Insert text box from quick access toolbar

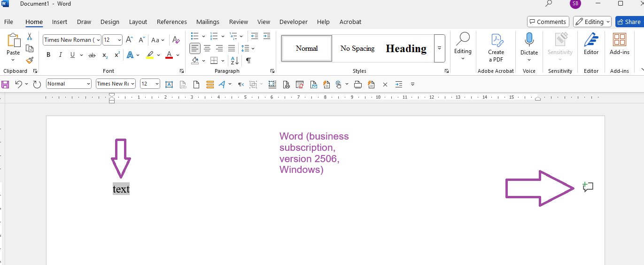[169, 85]
